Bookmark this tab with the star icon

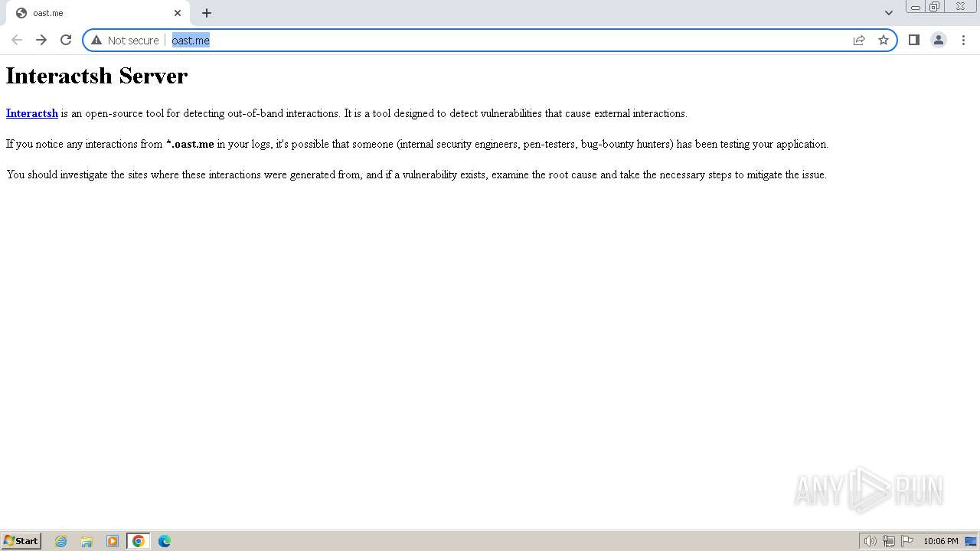884,40
